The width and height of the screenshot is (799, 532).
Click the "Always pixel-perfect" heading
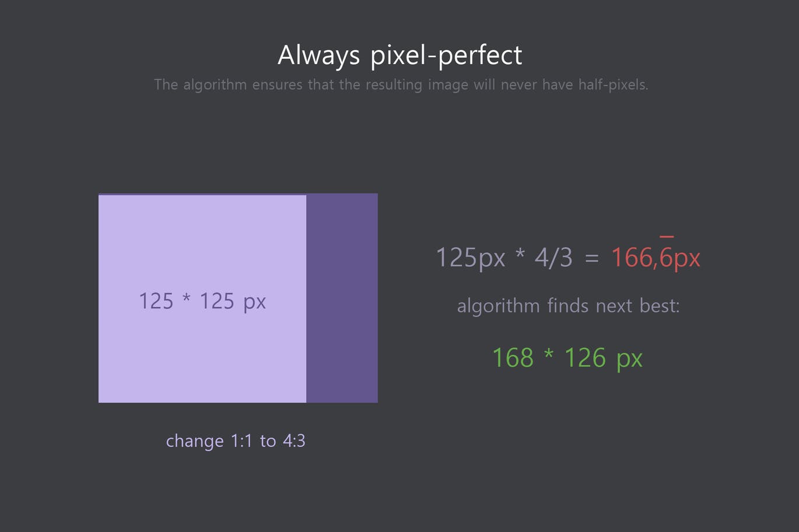399,55
